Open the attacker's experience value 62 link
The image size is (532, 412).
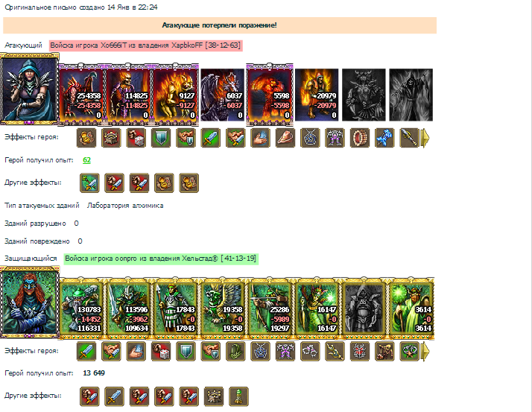tap(87, 160)
